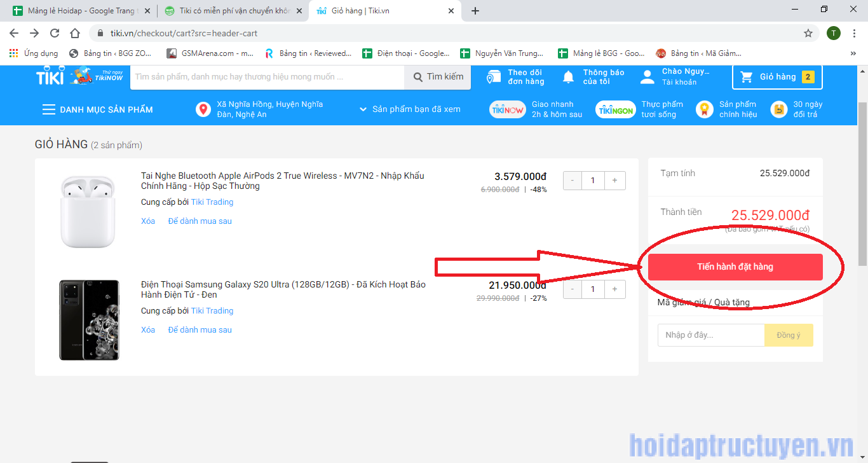Open the Giỏ hàng cart button
This screenshot has width=868, height=463.
pos(777,77)
